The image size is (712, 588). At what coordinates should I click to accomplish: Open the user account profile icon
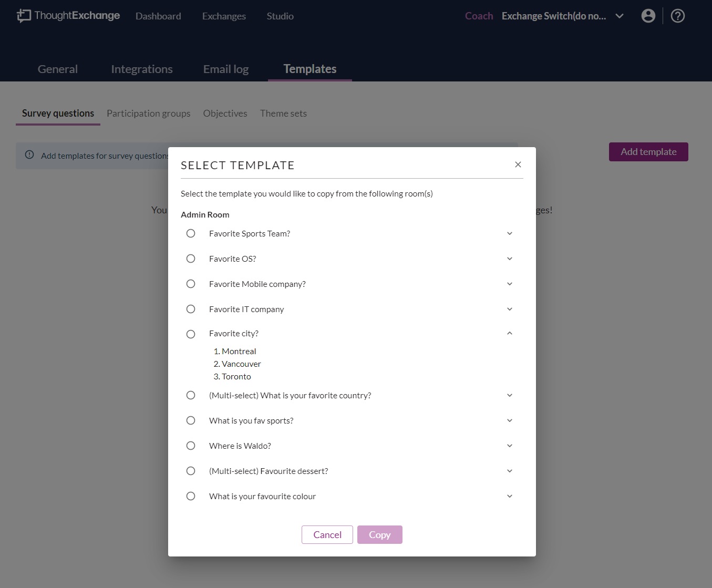tap(648, 16)
